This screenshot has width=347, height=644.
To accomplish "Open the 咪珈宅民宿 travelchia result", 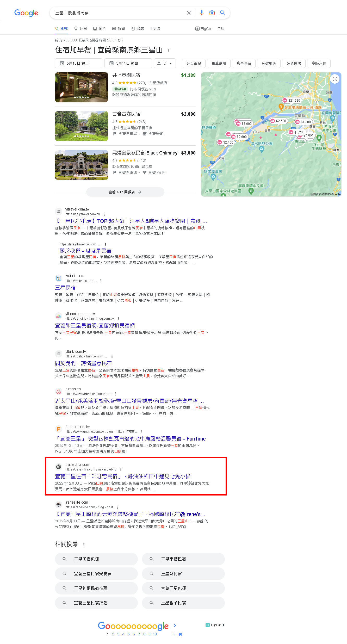I will (123, 476).
